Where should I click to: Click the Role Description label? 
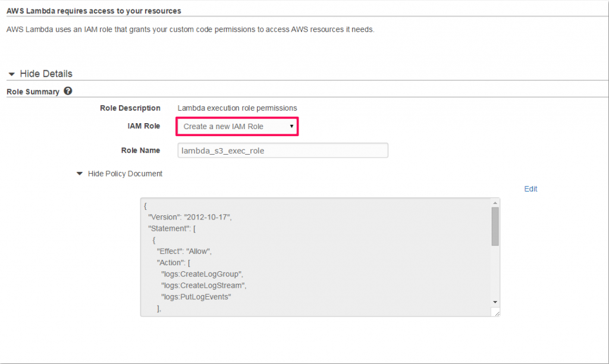130,108
